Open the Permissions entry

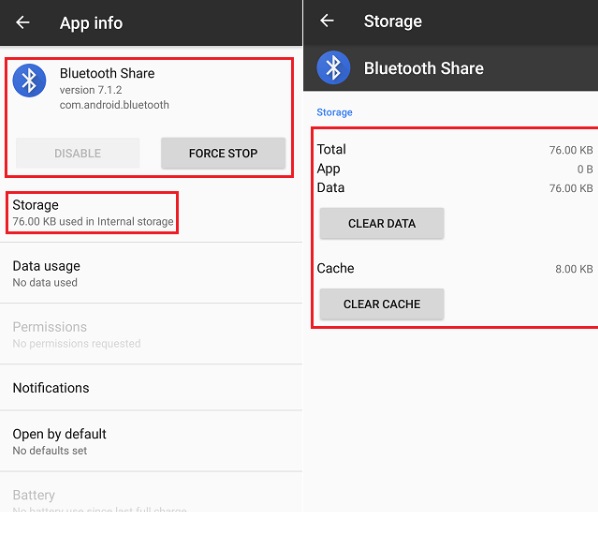(x=151, y=334)
